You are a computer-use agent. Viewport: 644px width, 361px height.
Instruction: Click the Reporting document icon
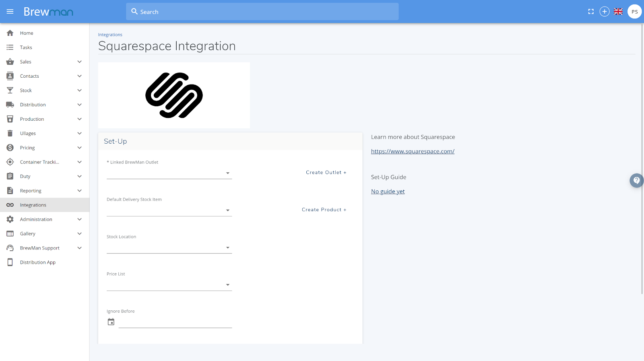tap(10, 191)
